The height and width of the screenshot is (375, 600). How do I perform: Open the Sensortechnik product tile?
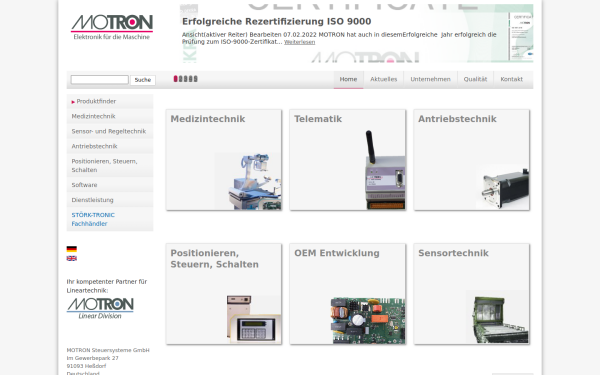[x=471, y=294]
